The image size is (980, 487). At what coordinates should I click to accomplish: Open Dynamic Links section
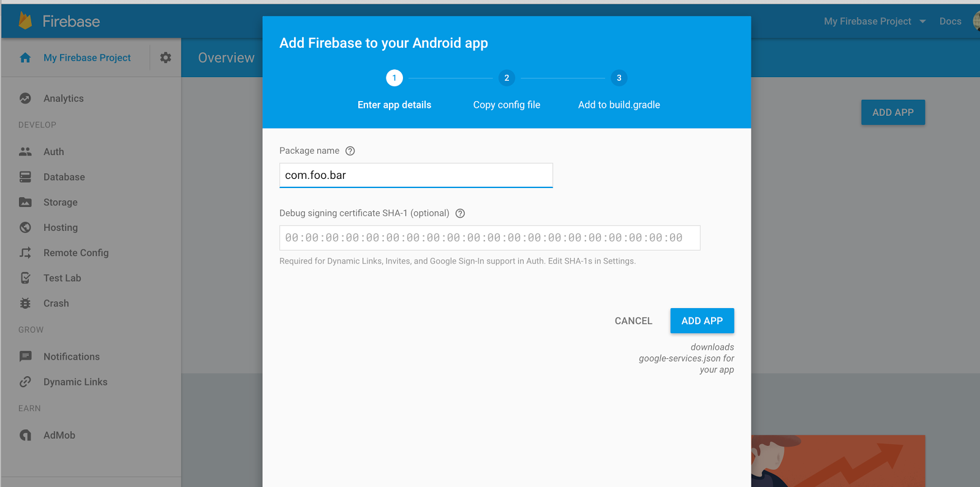75,382
